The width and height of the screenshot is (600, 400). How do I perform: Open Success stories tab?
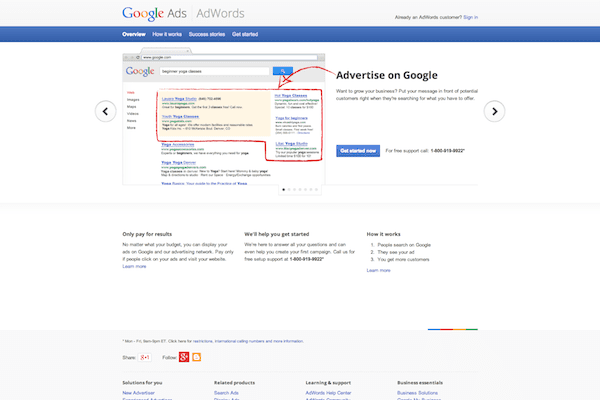[207, 34]
